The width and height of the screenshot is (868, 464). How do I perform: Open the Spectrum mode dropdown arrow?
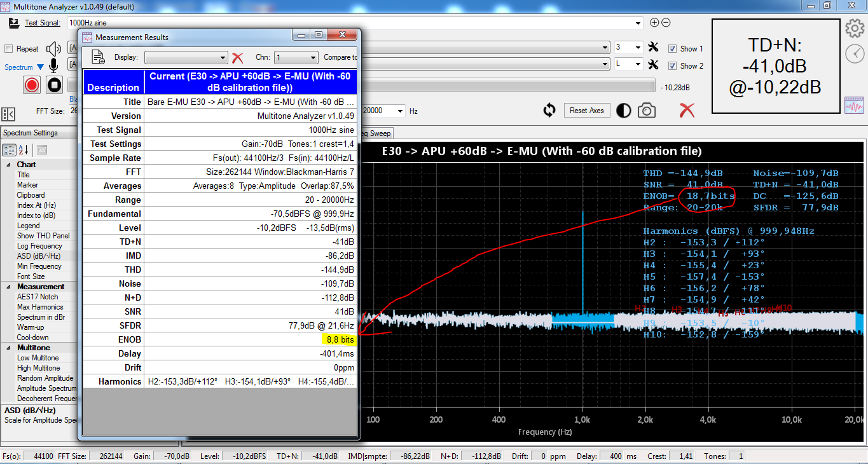(x=40, y=67)
